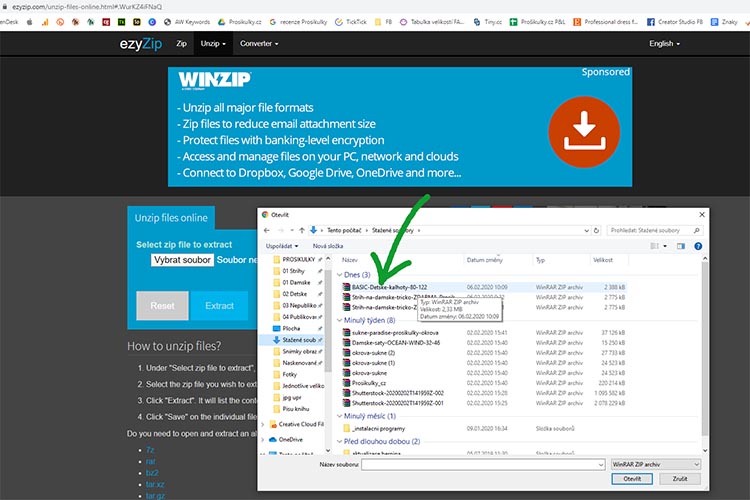Open the Unzip menu on ezyZip
This screenshot has width=750, height=500.
(213, 44)
